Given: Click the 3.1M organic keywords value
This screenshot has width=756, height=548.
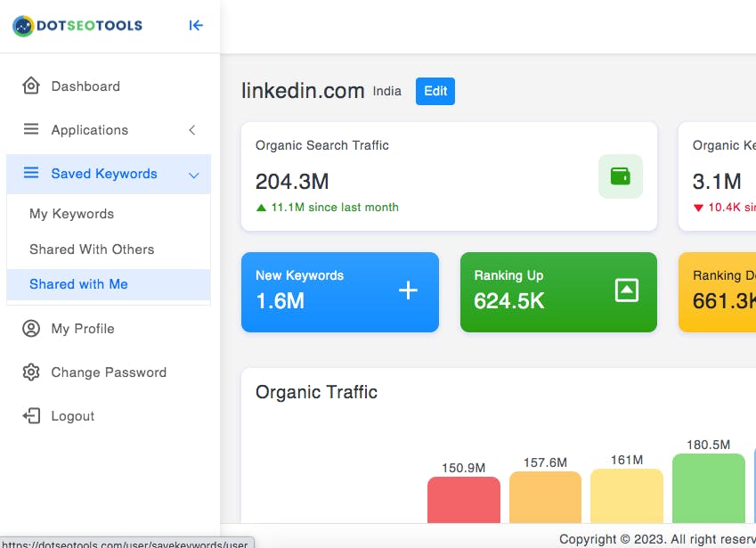Looking at the screenshot, I should [x=717, y=182].
